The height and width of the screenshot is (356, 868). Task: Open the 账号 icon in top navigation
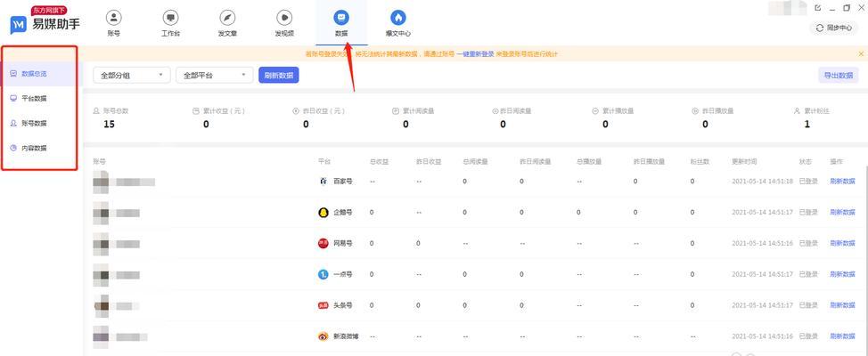[x=113, y=18]
